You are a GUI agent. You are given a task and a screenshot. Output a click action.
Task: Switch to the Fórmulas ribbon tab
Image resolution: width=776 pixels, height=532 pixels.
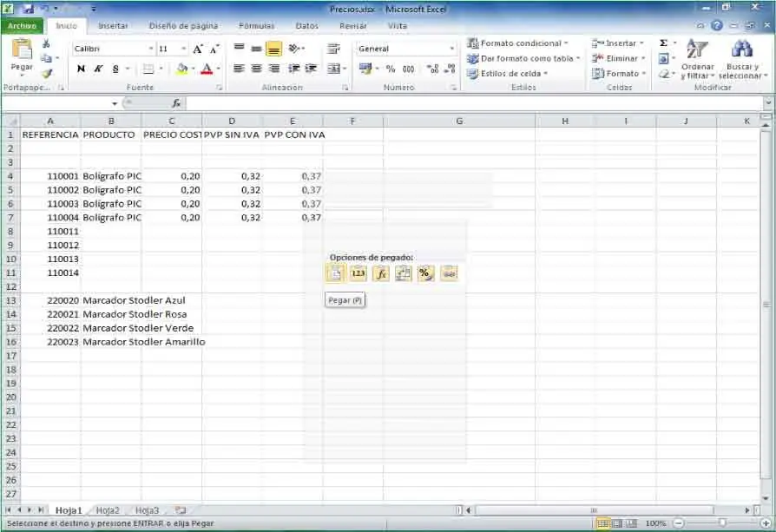coord(256,26)
